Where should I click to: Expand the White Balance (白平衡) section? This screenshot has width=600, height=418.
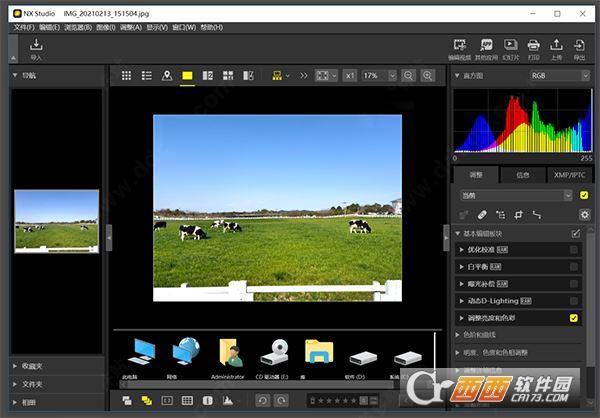pos(461,267)
